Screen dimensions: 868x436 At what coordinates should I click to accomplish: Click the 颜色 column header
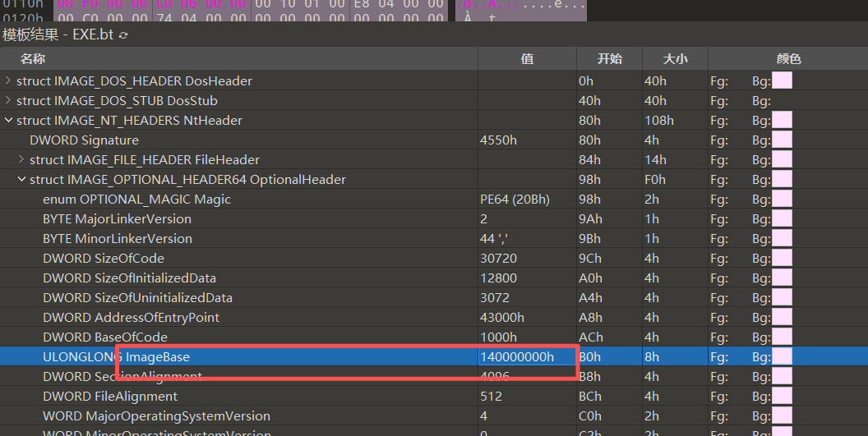click(x=788, y=59)
